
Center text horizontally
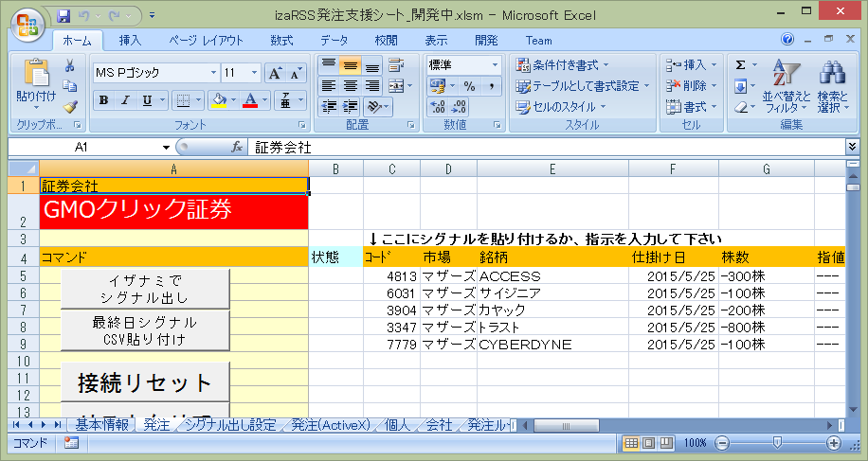[350, 86]
